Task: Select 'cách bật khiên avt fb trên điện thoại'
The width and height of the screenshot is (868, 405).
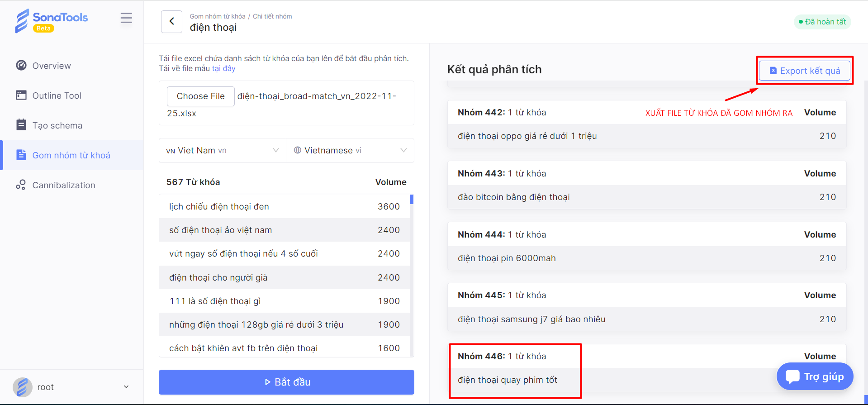Action: click(285, 348)
